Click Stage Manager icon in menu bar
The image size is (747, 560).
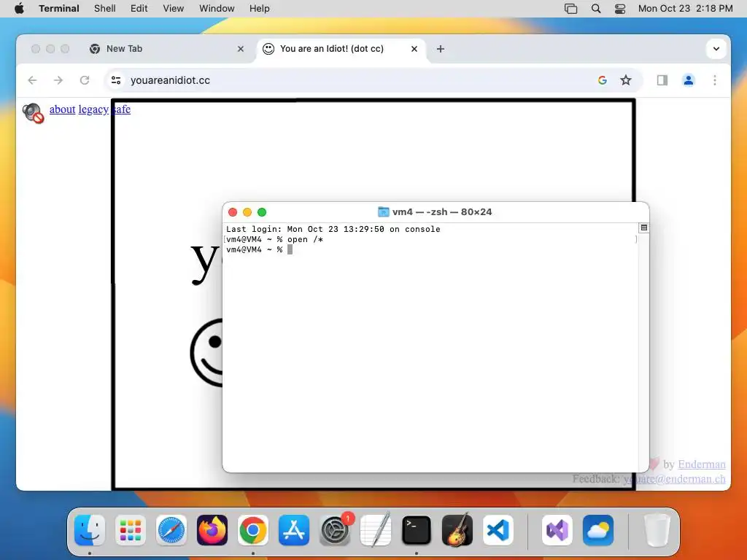pyautogui.click(x=570, y=9)
